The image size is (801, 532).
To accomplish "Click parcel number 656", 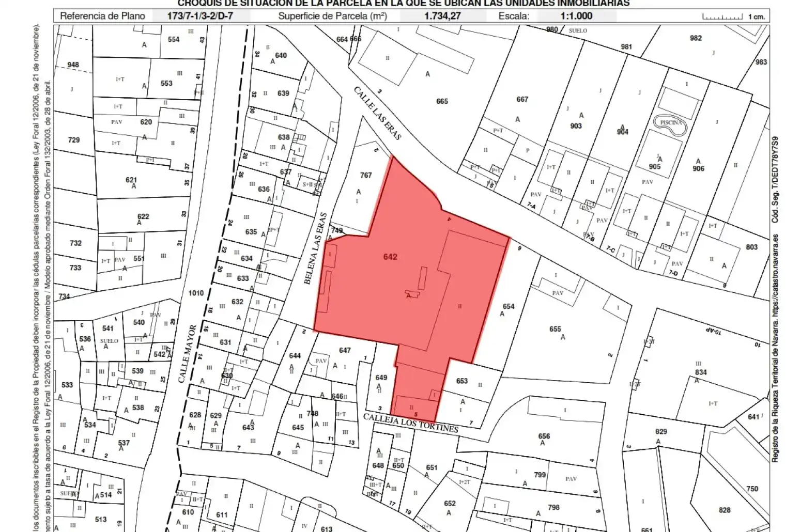I will click(544, 436).
